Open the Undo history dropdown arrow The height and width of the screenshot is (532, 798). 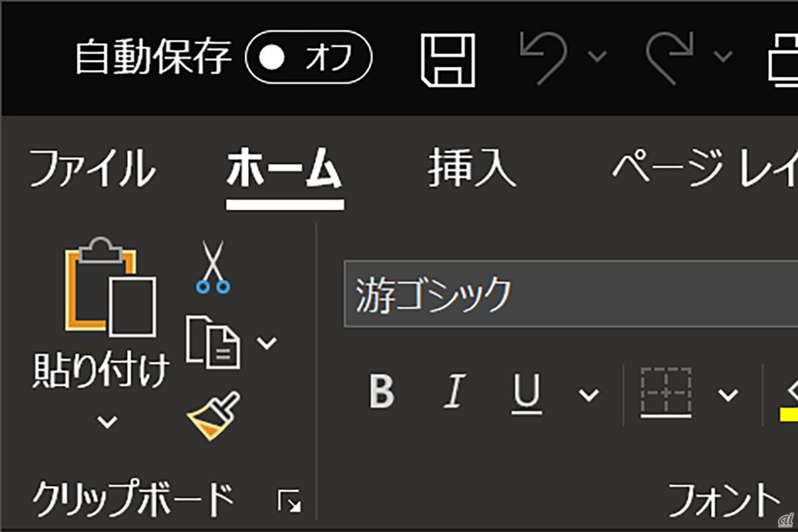tap(598, 56)
